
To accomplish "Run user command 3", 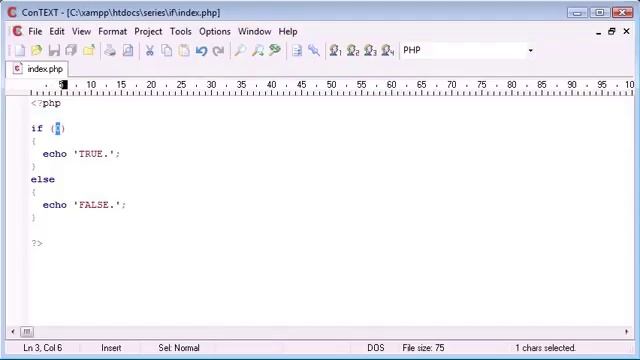I will (370, 51).
